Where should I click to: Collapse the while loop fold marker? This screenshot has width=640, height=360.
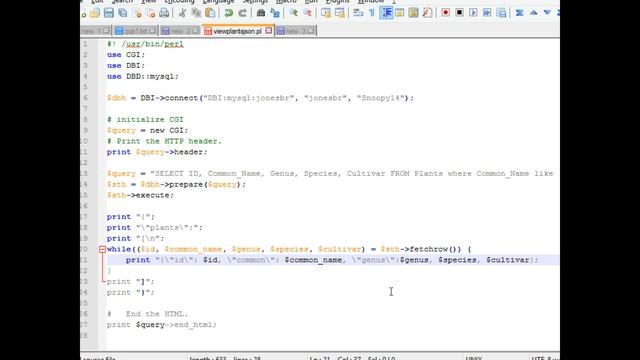102,249
